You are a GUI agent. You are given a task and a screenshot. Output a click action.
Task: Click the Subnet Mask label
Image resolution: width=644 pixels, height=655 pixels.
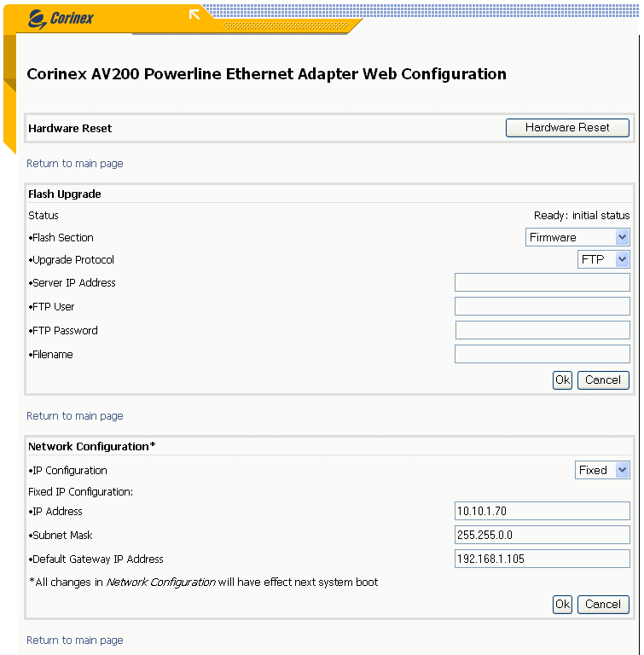[x=61, y=536]
